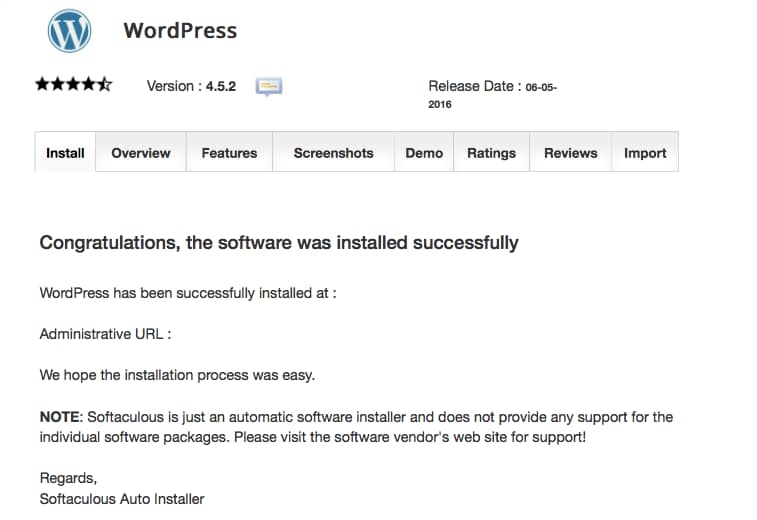This screenshot has width=757, height=520.
Task: Click the Release Date label
Action: pos(474,86)
